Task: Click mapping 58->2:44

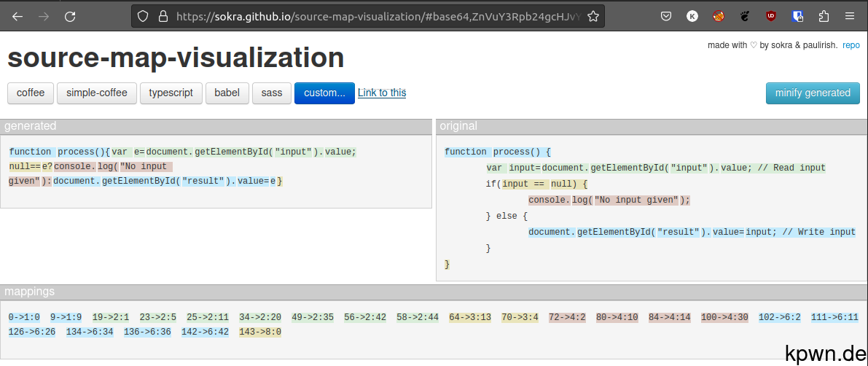Action: [418, 317]
